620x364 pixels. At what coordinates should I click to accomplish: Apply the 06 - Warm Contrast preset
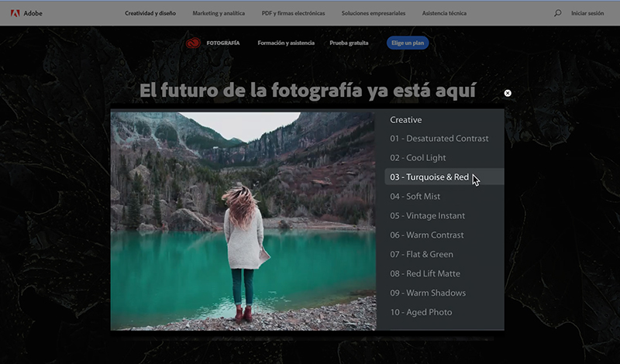[x=426, y=235]
